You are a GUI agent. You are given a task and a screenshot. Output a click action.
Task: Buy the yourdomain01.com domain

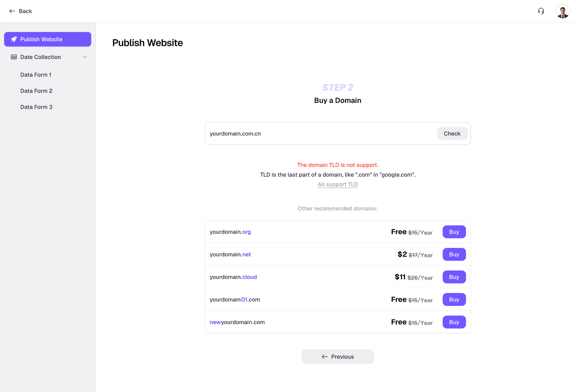[454, 299]
